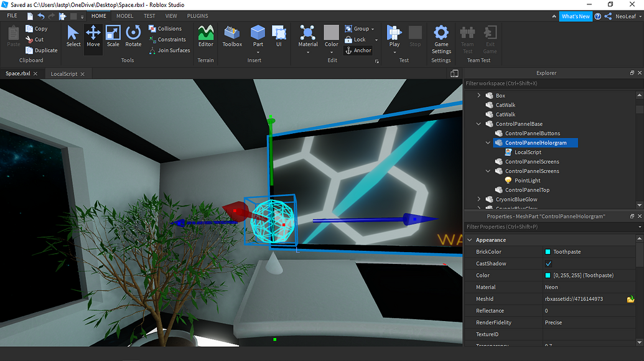Image resolution: width=644 pixels, height=361 pixels.
Task: Click the What's New button
Action: point(576,16)
